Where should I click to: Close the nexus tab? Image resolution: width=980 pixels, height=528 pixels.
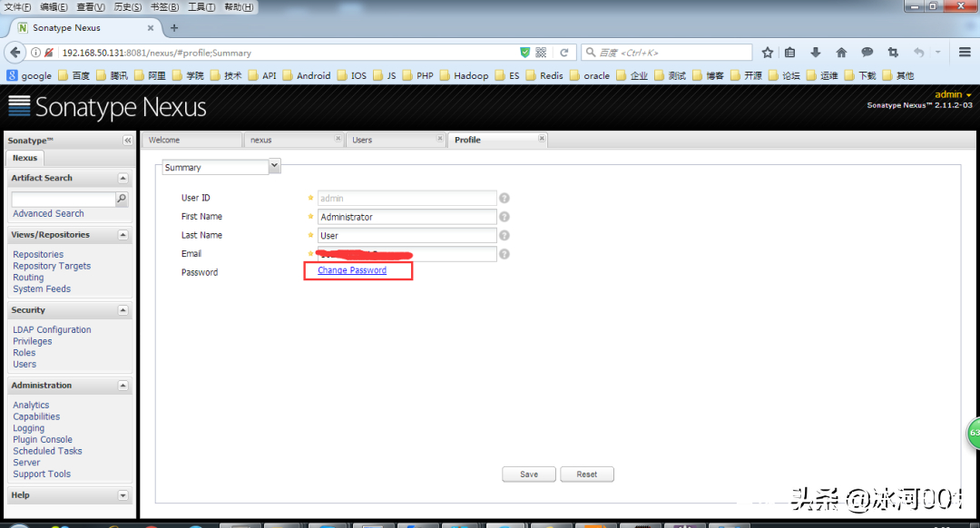tap(338, 138)
